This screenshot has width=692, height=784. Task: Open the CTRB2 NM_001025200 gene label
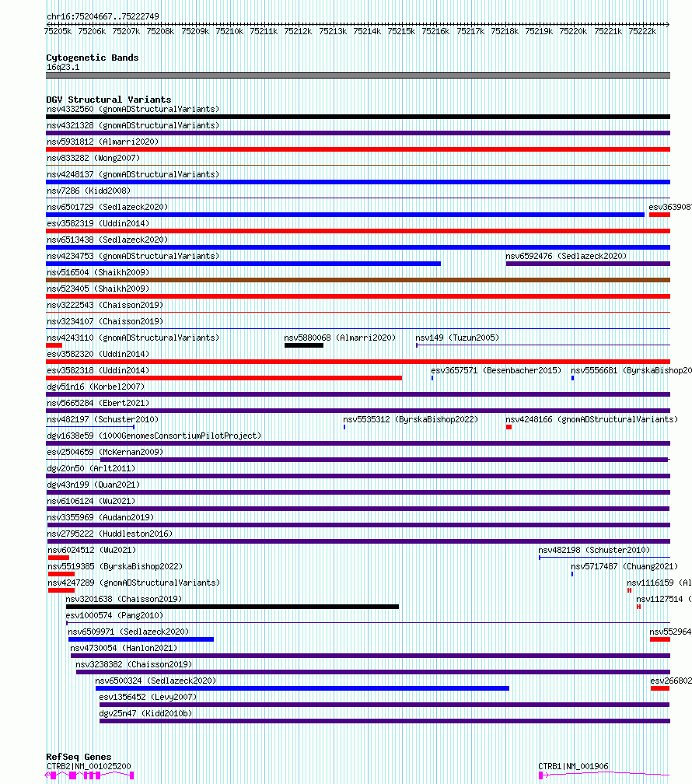(89, 767)
